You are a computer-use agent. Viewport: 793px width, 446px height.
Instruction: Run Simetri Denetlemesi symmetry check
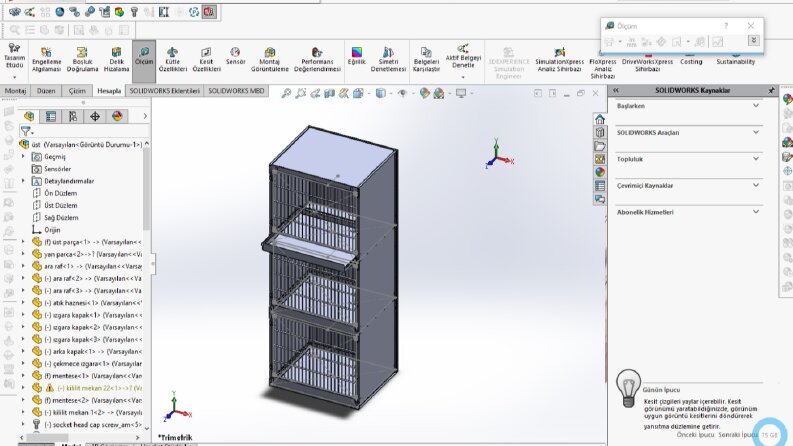click(x=388, y=60)
